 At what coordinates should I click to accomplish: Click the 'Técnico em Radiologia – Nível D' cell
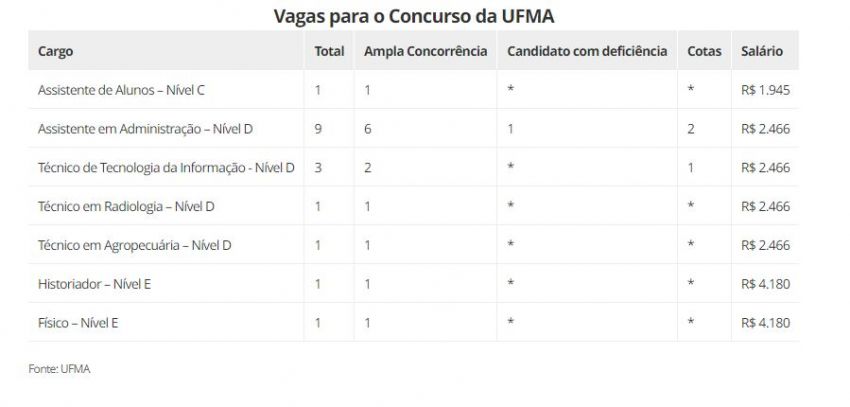pyautogui.click(x=126, y=207)
